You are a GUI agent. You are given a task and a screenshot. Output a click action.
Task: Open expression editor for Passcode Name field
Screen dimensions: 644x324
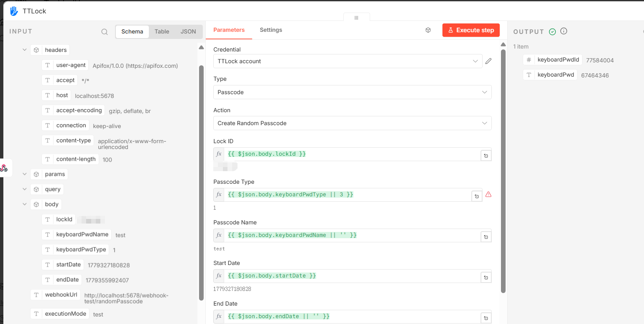tap(486, 237)
